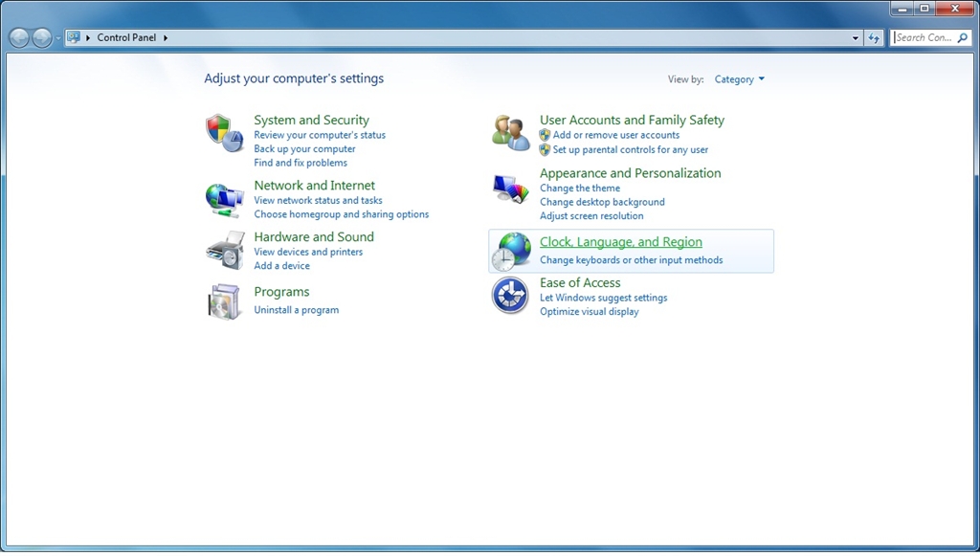The image size is (980, 556).
Task: Click the Network and Internet globe icon
Action: [x=225, y=199]
